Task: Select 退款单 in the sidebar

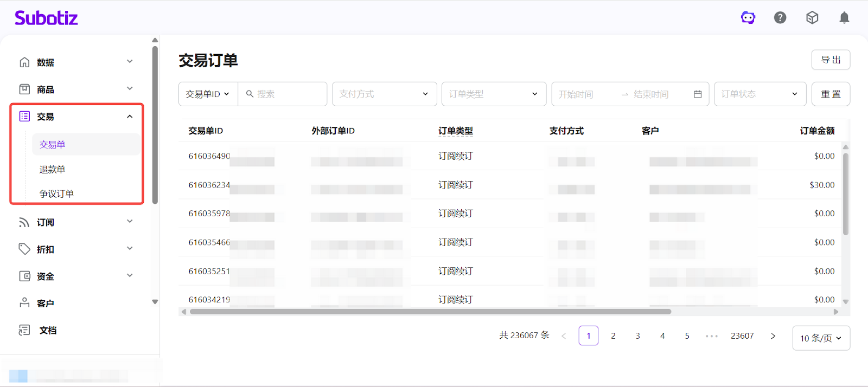Action: [53, 170]
